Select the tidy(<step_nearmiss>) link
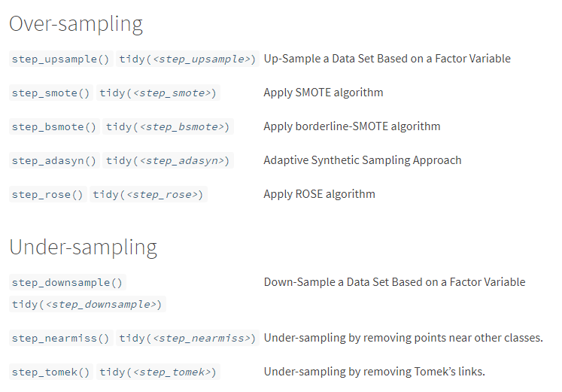This screenshot has height=392, width=562. tap(187, 338)
